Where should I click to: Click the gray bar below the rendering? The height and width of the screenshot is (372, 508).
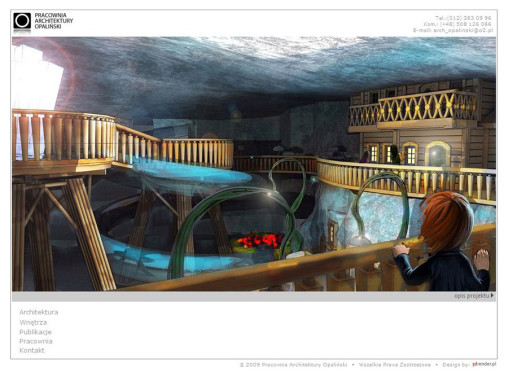pyautogui.click(x=254, y=296)
